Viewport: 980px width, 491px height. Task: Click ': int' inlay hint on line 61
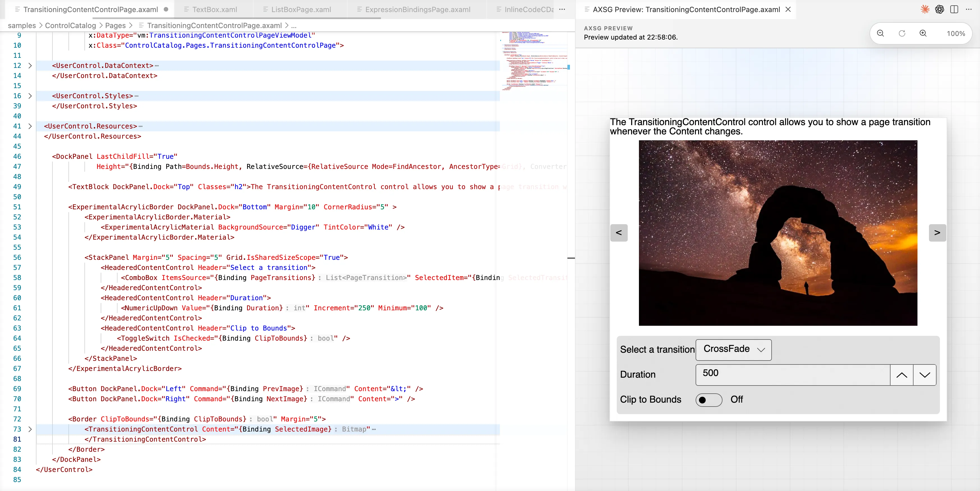(296, 308)
